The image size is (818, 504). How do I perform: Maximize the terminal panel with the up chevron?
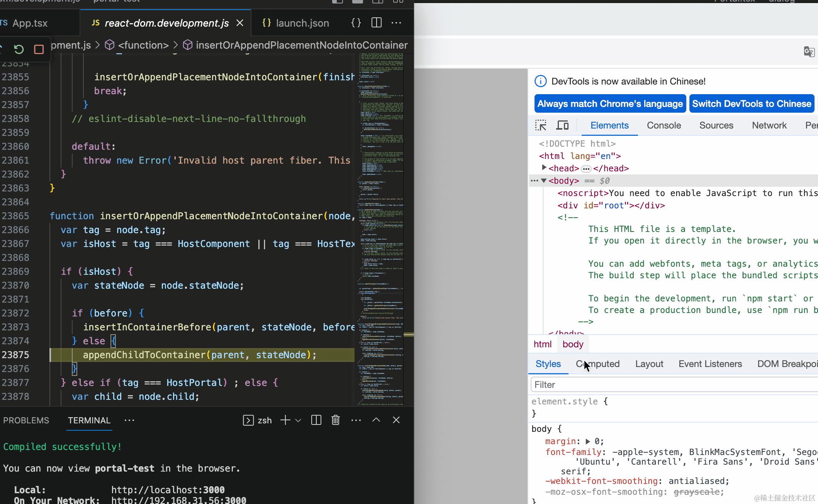pyautogui.click(x=376, y=420)
